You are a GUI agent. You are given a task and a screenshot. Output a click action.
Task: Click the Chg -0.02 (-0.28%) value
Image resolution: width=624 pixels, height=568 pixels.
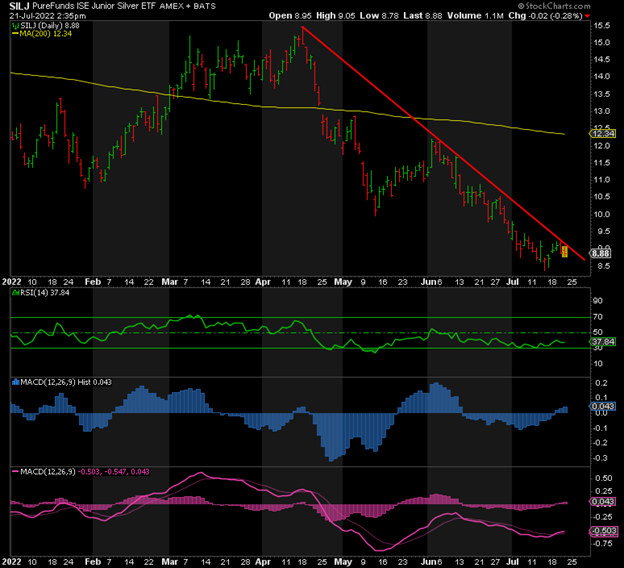tap(545, 16)
